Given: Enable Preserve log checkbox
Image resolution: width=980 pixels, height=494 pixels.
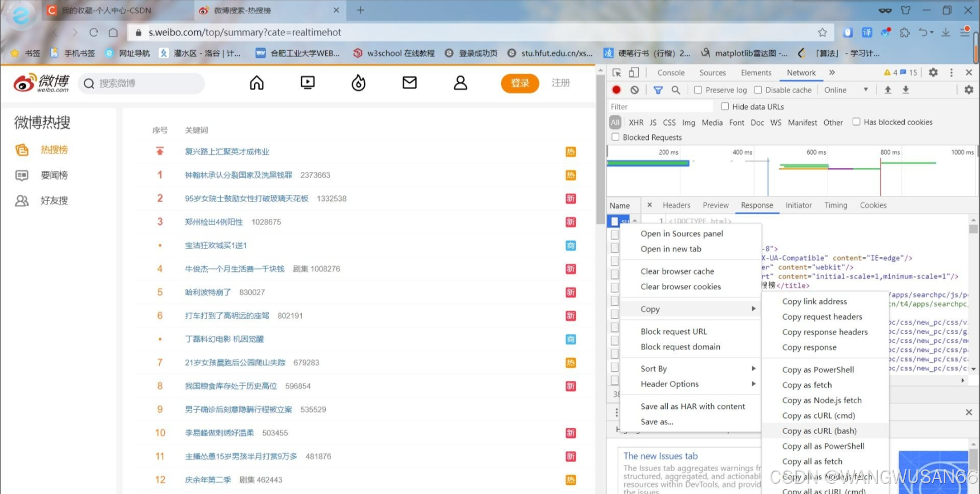Looking at the screenshot, I should (697, 90).
